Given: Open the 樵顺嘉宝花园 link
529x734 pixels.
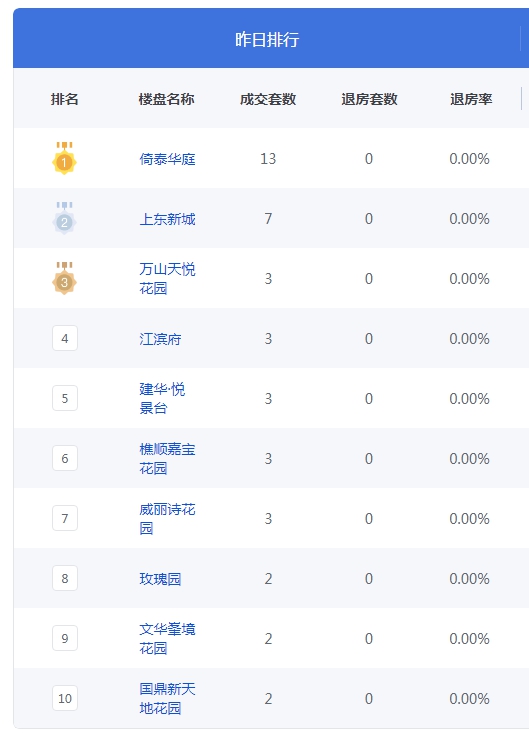Looking at the screenshot, I should click(167, 458).
